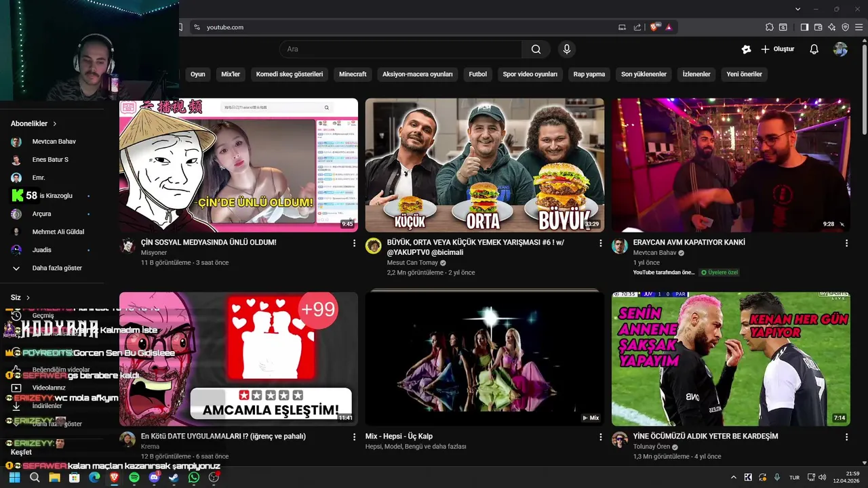The image size is (868, 488).
Task: Select the Rap yapma filter chip
Action: click(589, 74)
